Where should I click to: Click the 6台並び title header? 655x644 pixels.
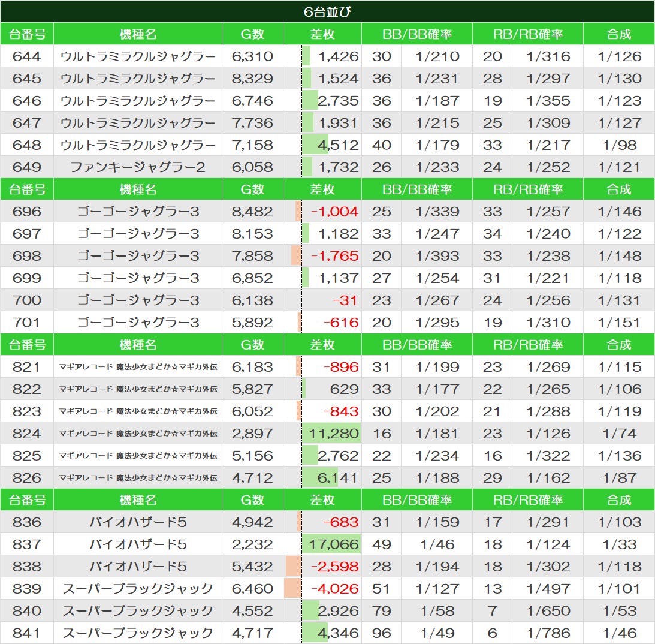(327, 11)
